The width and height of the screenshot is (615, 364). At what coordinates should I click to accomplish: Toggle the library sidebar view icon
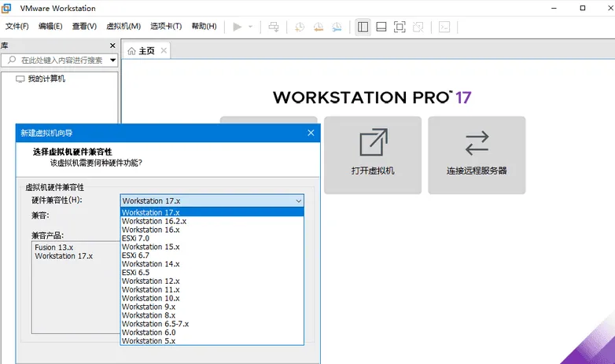click(x=363, y=27)
